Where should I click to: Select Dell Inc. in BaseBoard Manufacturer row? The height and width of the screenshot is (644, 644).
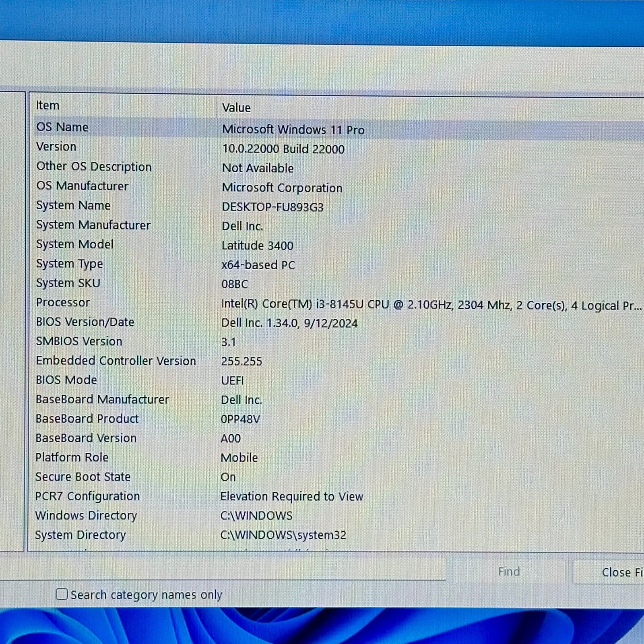(242, 400)
